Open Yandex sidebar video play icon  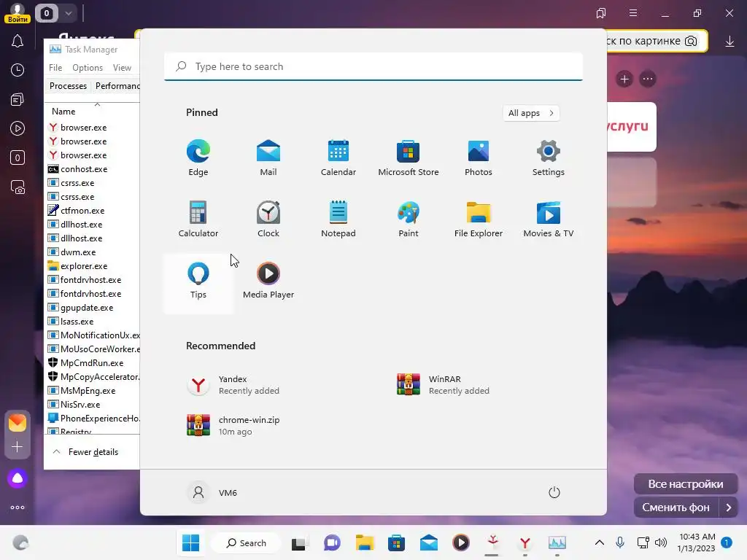pyautogui.click(x=18, y=128)
